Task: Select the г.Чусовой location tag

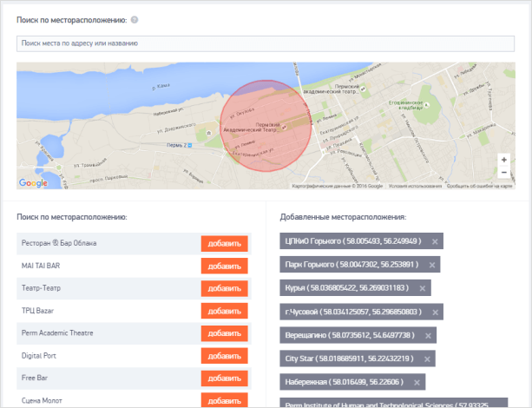Action: coord(361,312)
